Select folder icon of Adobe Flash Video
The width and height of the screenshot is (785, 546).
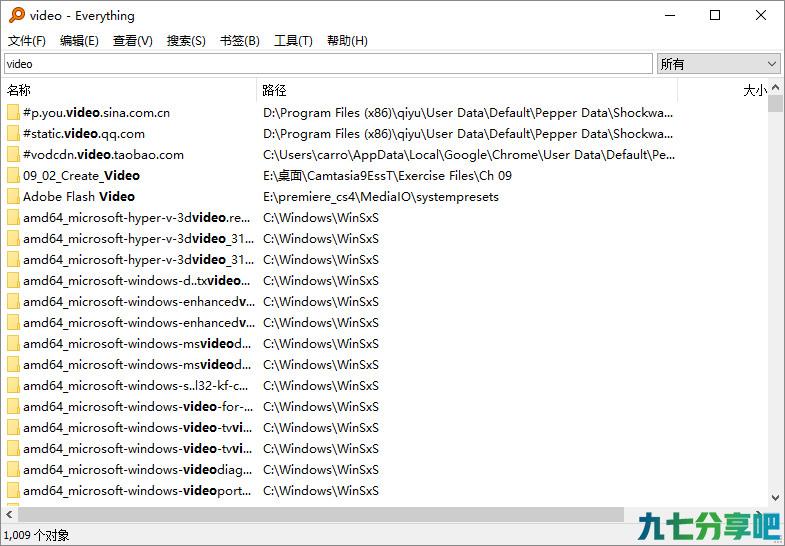tap(13, 197)
